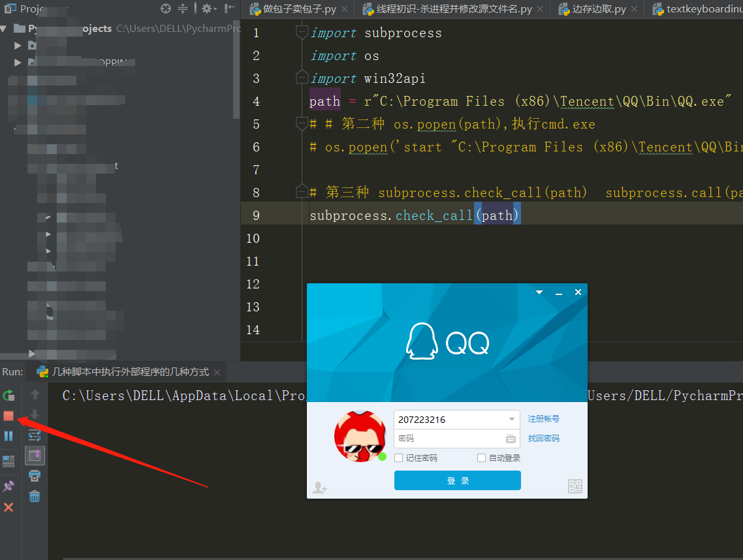Open the Project panel gear settings menu
The image size is (743, 560).
coord(208,8)
